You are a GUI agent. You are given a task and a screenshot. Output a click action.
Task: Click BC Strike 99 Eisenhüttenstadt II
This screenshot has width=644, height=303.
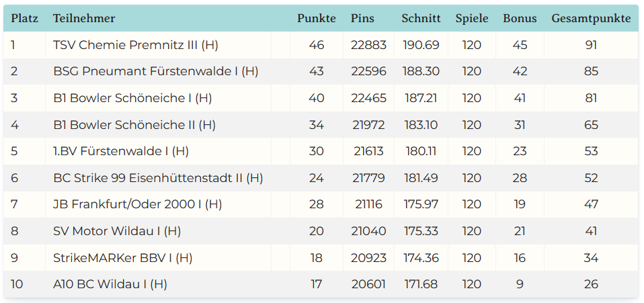click(158, 178)
